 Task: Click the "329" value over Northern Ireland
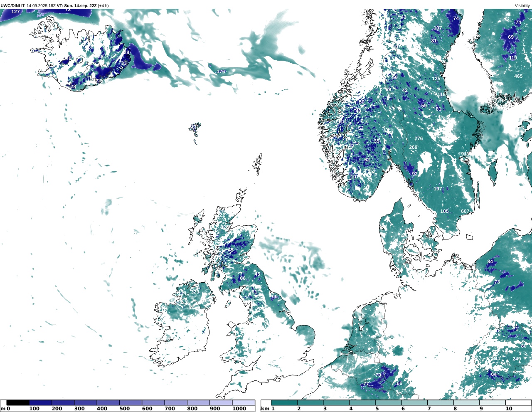pyautogui.click(x=195, y=291)
